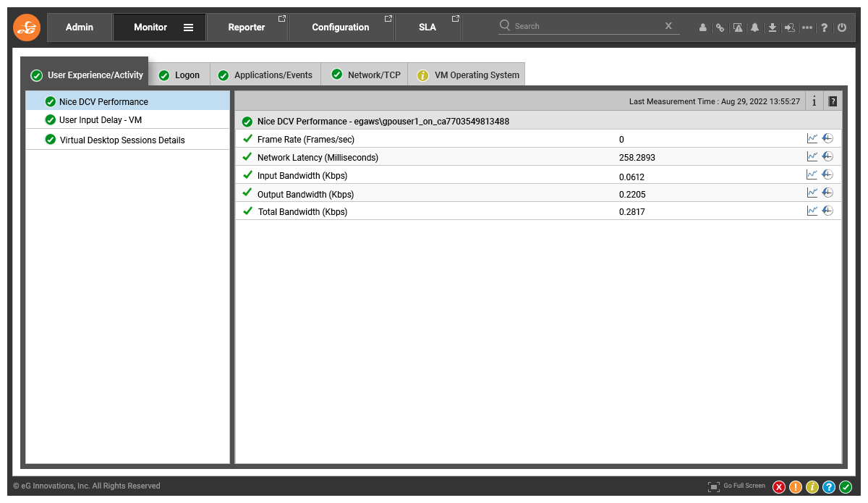Open the graph for Output Bandwidth
The image size is (868, 503).
coord(812,193)
